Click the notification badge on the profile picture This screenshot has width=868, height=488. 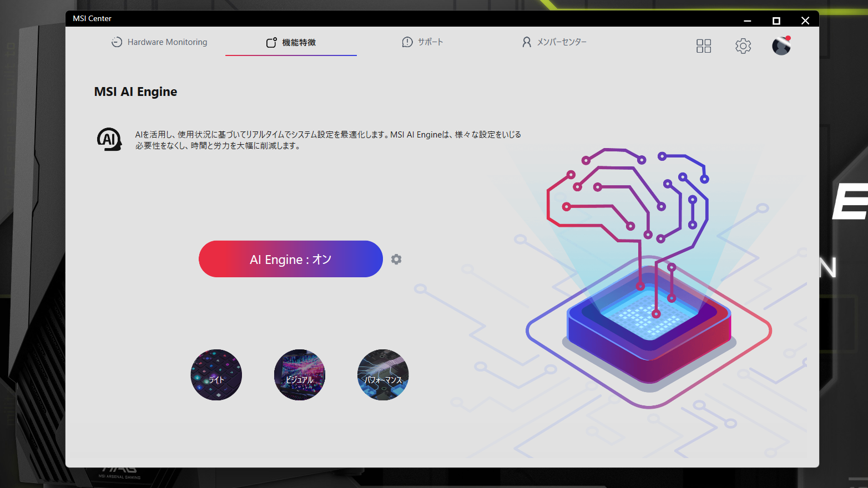(788, 38)
